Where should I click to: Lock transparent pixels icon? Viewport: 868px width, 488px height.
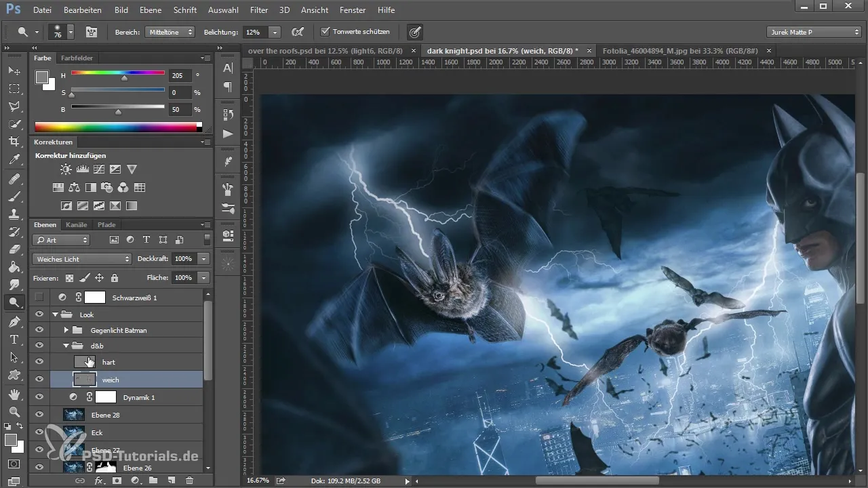[69, 278]
